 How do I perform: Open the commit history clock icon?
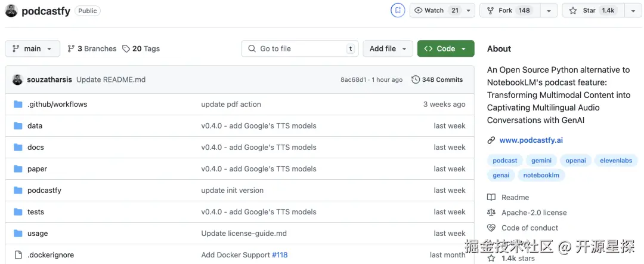(416, 79)
